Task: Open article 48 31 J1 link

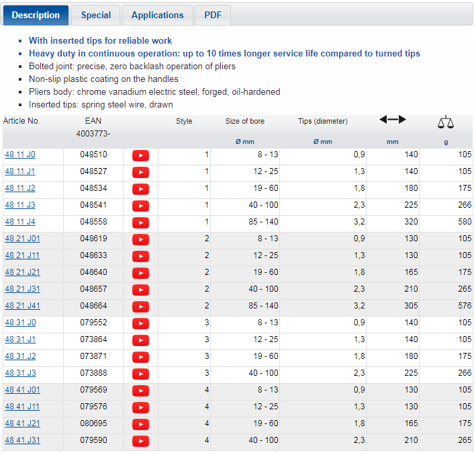Action: pos(20,339)
